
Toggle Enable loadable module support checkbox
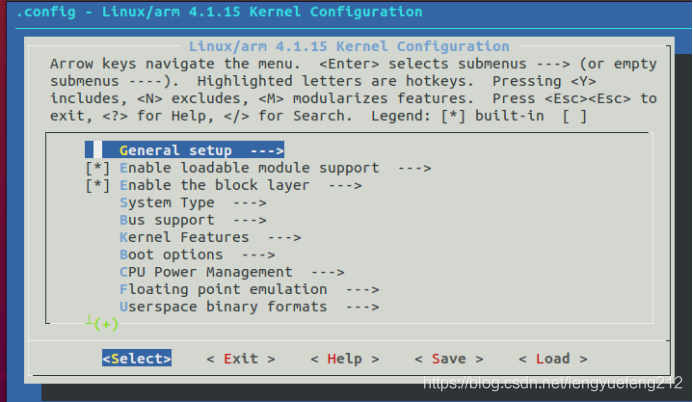point(97,168)
